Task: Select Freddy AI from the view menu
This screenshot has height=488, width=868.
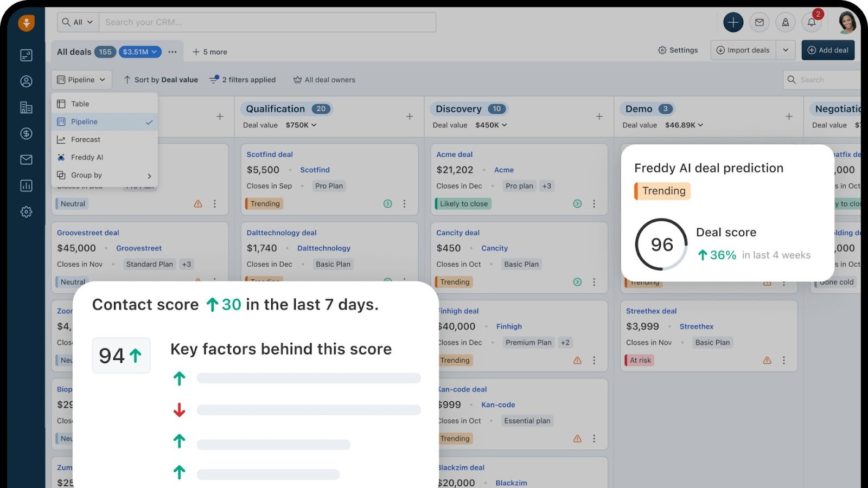Action: (87, 157)
